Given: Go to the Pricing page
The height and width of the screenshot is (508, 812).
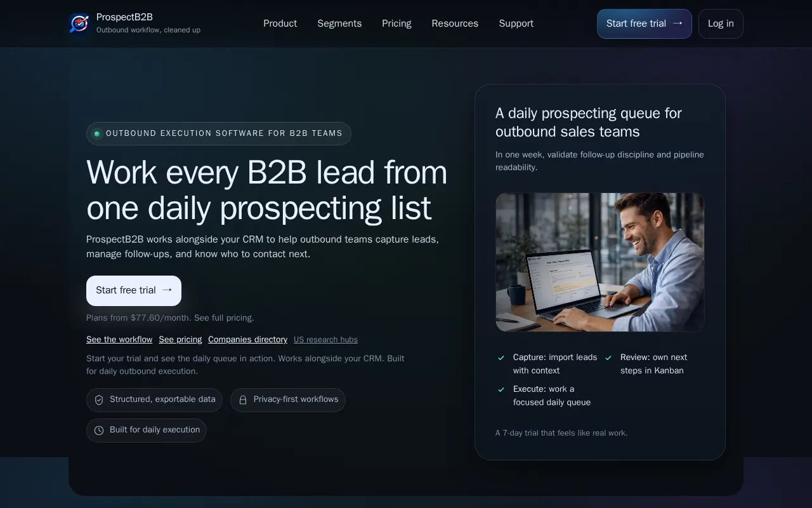Looking at the screenshot, I should click(396, 23).
